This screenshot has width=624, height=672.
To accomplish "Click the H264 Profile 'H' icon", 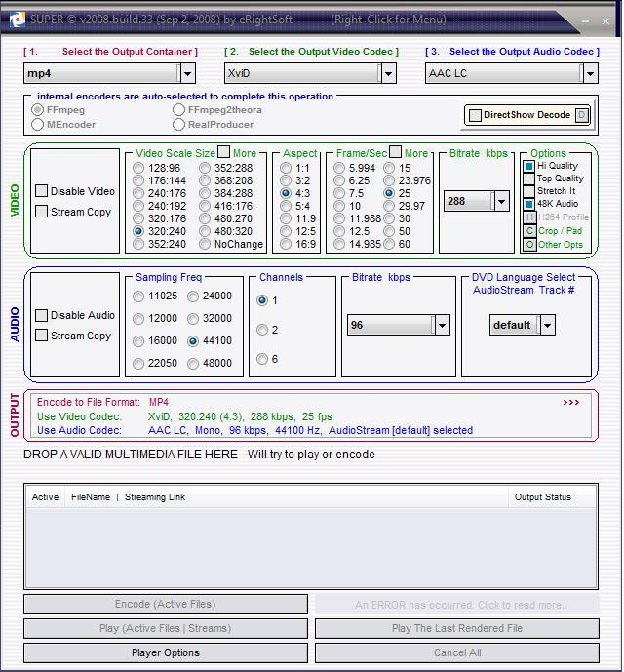I will pyautogui.click(x=530, y=217).
